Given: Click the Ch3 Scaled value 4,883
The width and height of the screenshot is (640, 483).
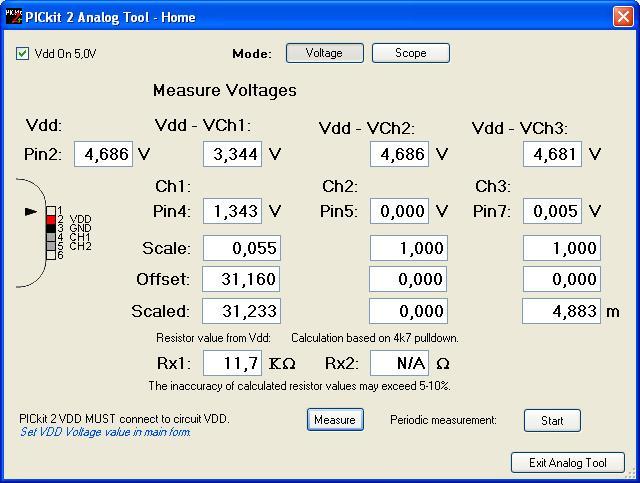Looking at the screenshot, I should tap(561, 311).
